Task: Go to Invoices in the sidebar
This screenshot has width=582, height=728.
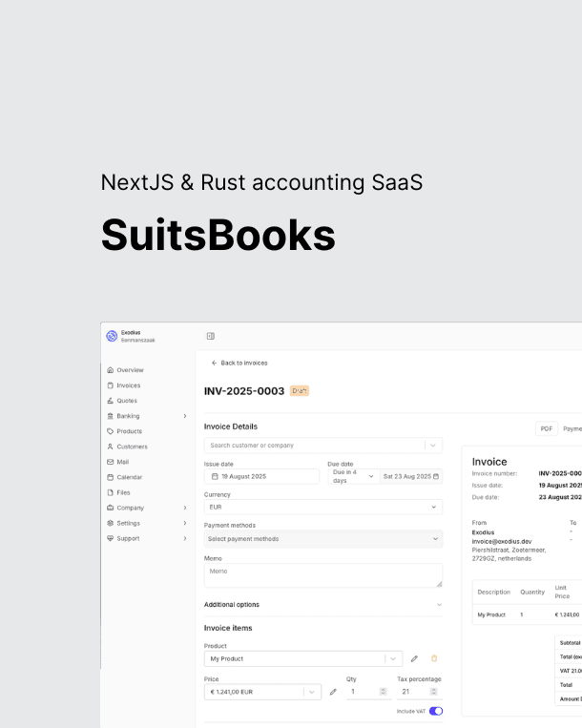Action: pyautogui.click(x=128, y=385)
